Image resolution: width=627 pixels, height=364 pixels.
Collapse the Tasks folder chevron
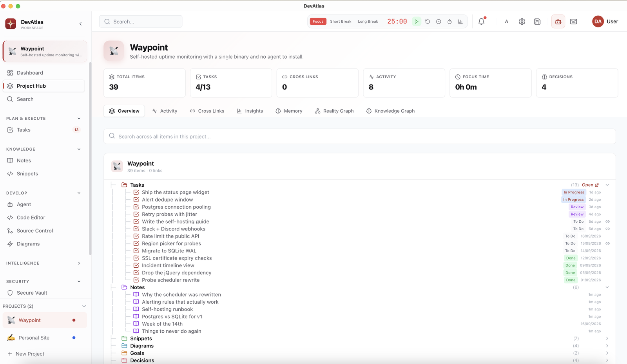click(607, 185)
